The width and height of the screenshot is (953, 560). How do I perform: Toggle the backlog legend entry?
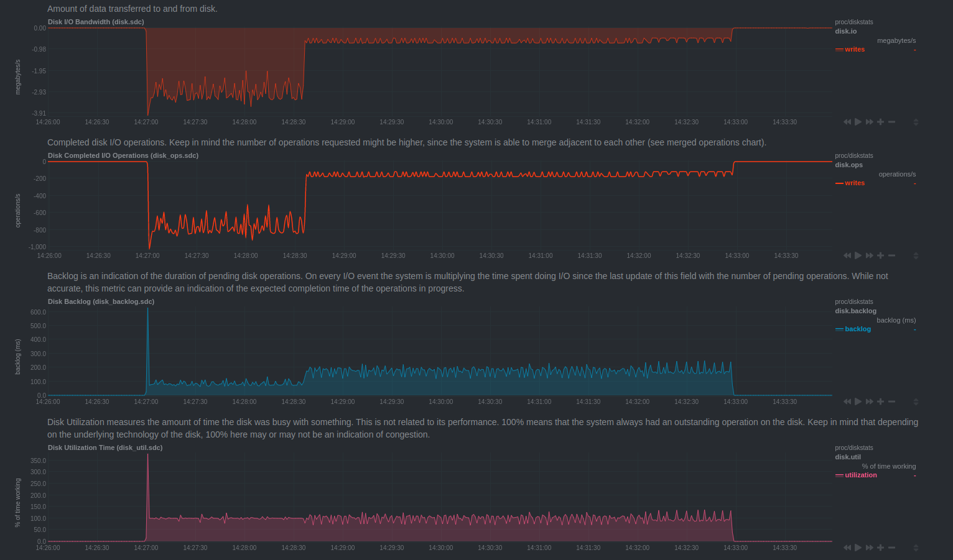point(857,329)
